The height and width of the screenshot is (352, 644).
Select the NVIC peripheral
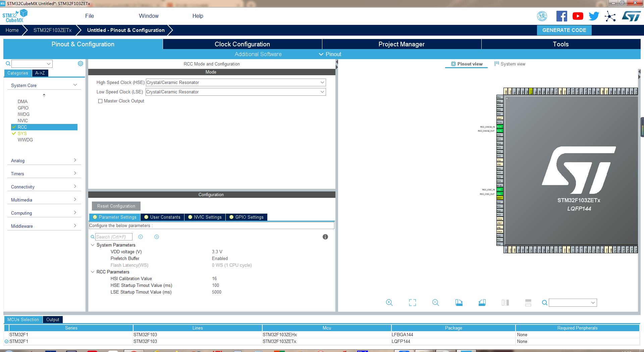pos(23,121)
